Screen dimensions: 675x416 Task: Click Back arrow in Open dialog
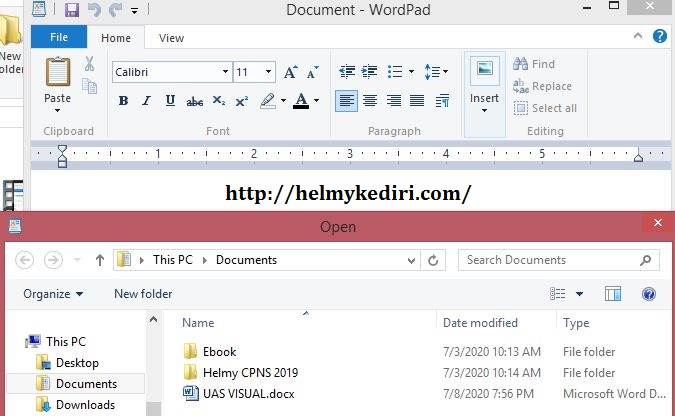click(x=25, y=260)
